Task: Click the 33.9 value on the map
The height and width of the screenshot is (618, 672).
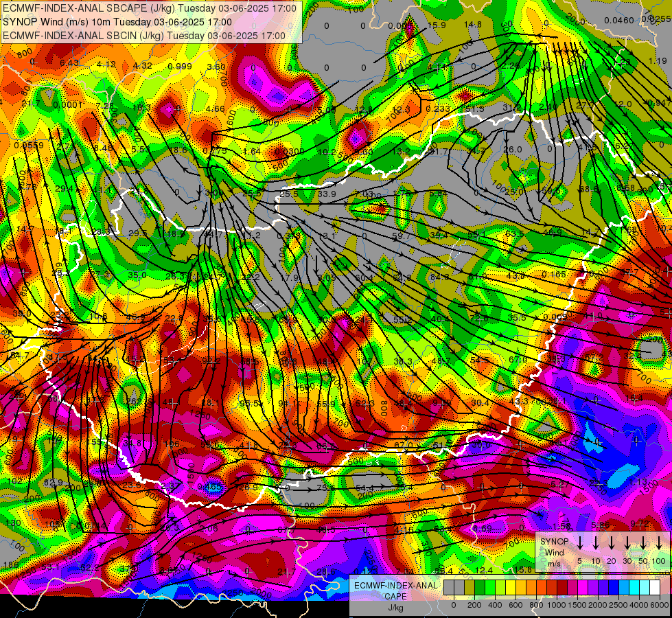Action: pos(327,194)
